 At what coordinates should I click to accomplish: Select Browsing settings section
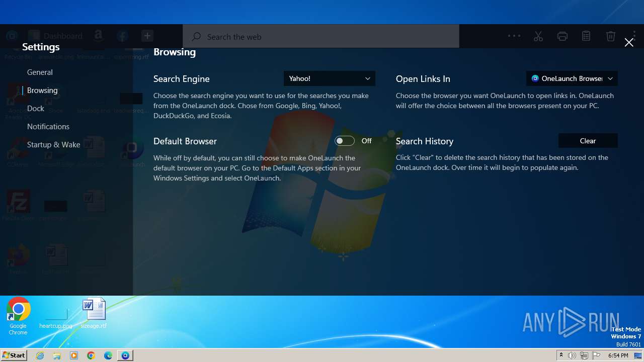[42, 90]
